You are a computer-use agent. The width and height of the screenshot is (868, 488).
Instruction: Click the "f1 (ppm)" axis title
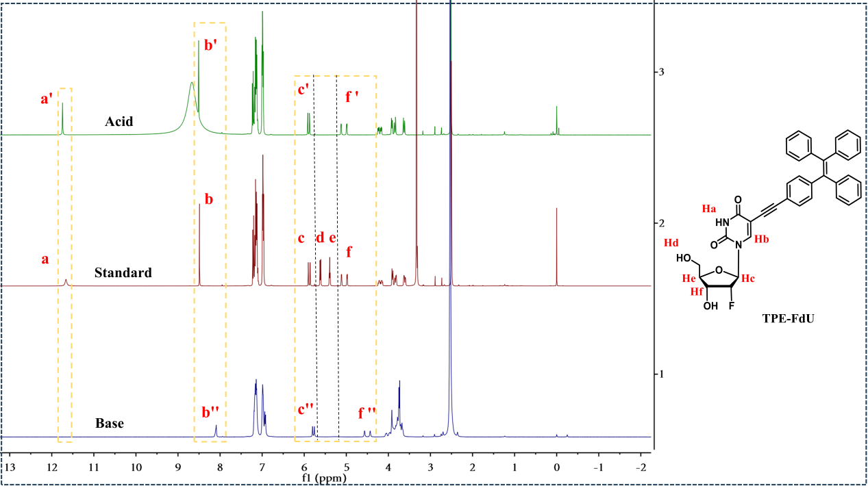point(324,477)
